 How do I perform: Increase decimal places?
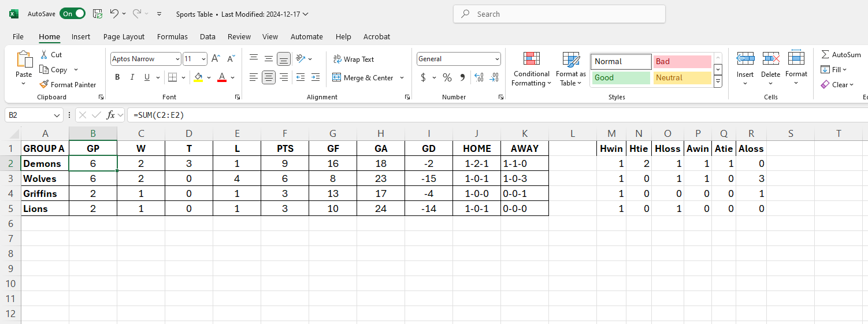478,77
